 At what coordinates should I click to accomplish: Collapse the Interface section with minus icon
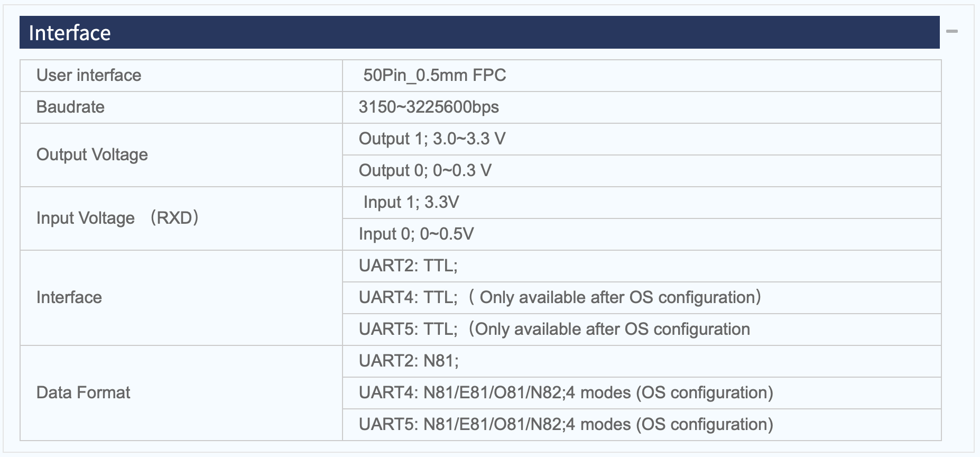[952, 32]
